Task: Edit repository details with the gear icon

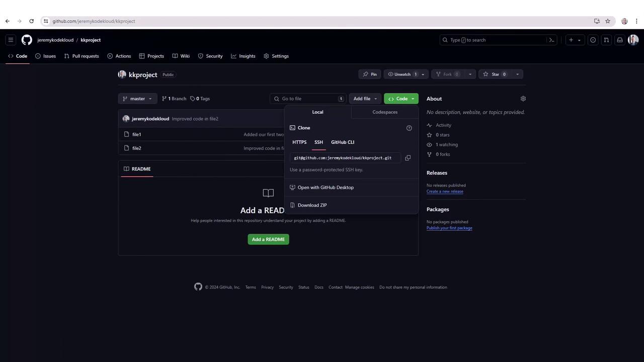Action: (x=523, y=99)
